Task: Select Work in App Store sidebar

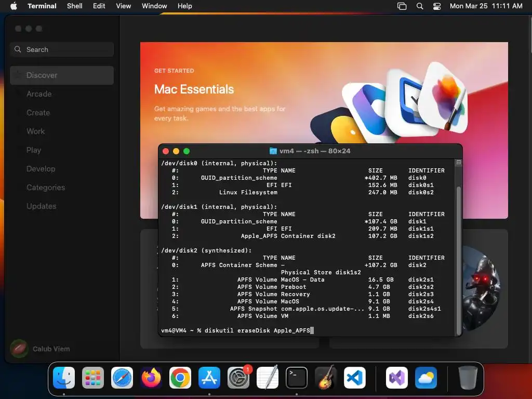Action: [x=62, y=131]
